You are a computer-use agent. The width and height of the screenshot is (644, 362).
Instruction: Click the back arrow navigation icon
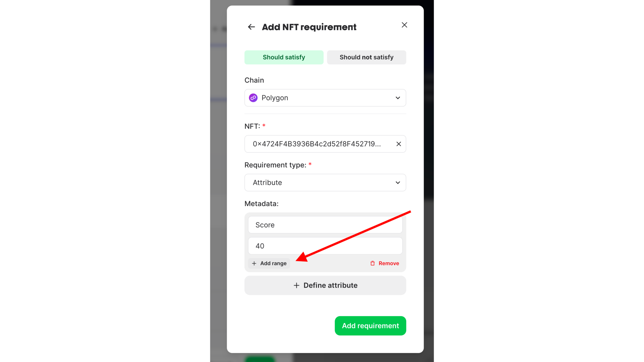(251, 27)
